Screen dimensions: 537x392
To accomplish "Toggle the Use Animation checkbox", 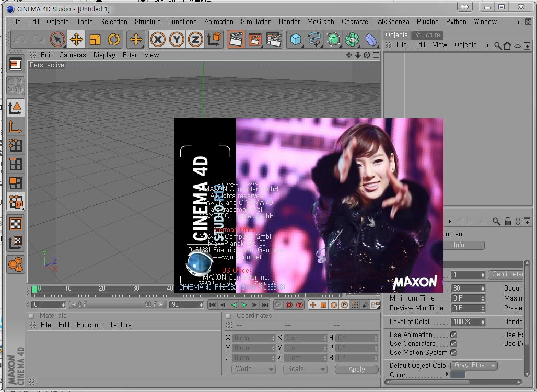I will pyautogui.click(x=454, y=335).
